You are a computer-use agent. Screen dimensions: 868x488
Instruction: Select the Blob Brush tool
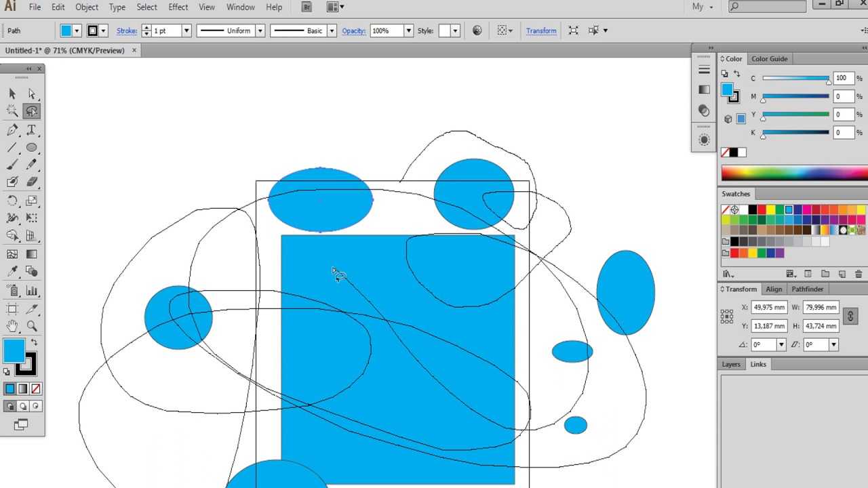[x=12, y=182]
